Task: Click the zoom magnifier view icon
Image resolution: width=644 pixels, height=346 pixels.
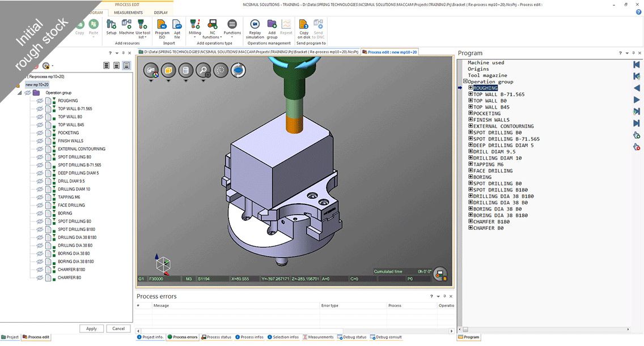Action: 202,70
